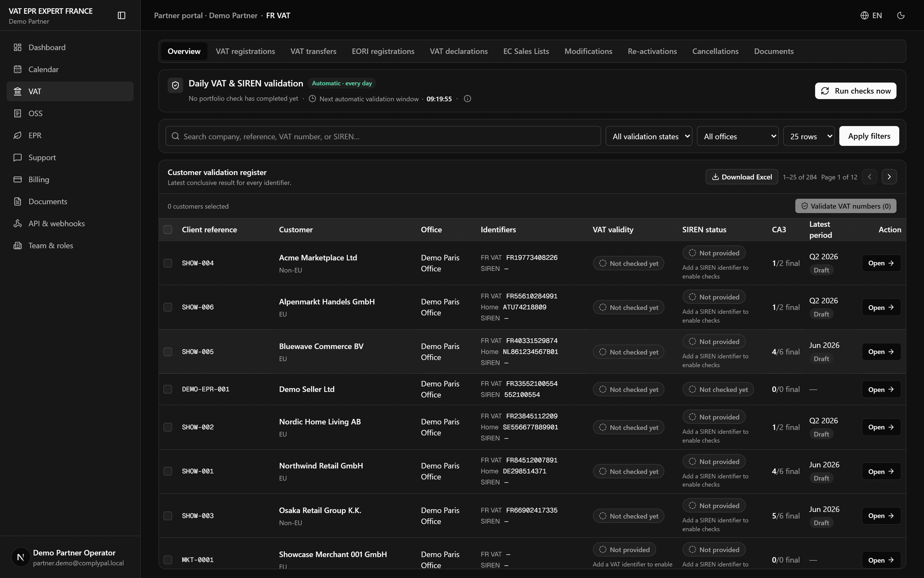The height and width of the screenshot is (578, 924).
Task: Select the checkbox for SHOW-003
Action: [168, 516]
